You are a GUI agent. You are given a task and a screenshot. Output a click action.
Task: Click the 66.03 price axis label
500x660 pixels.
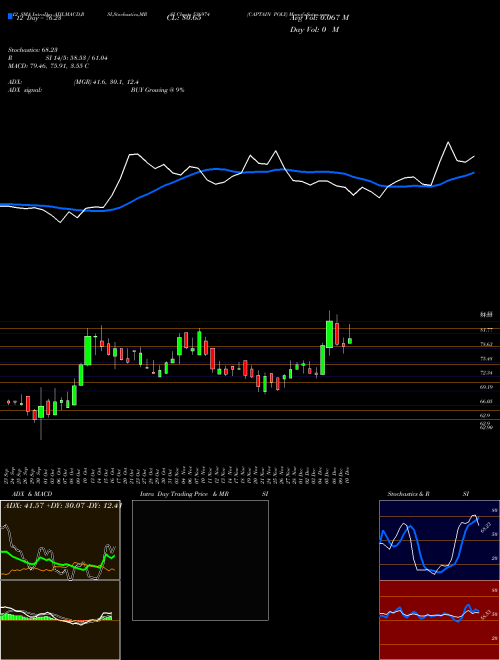tap(487, 402)
